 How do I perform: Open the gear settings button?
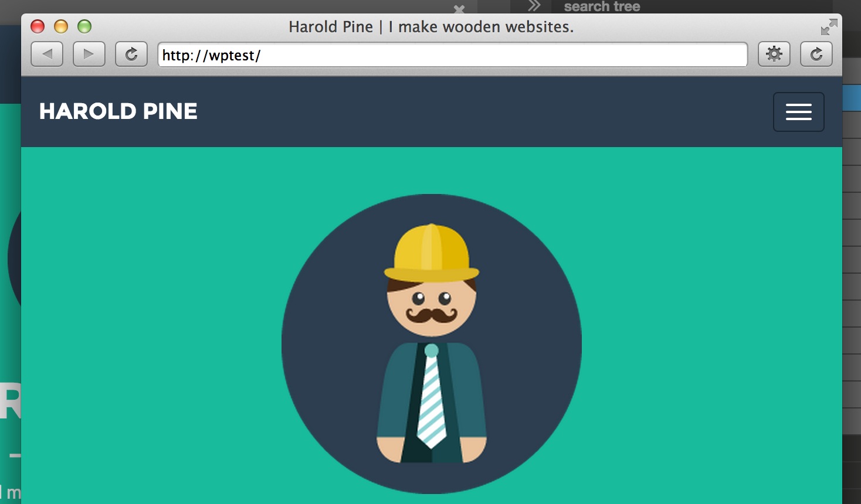774,55
